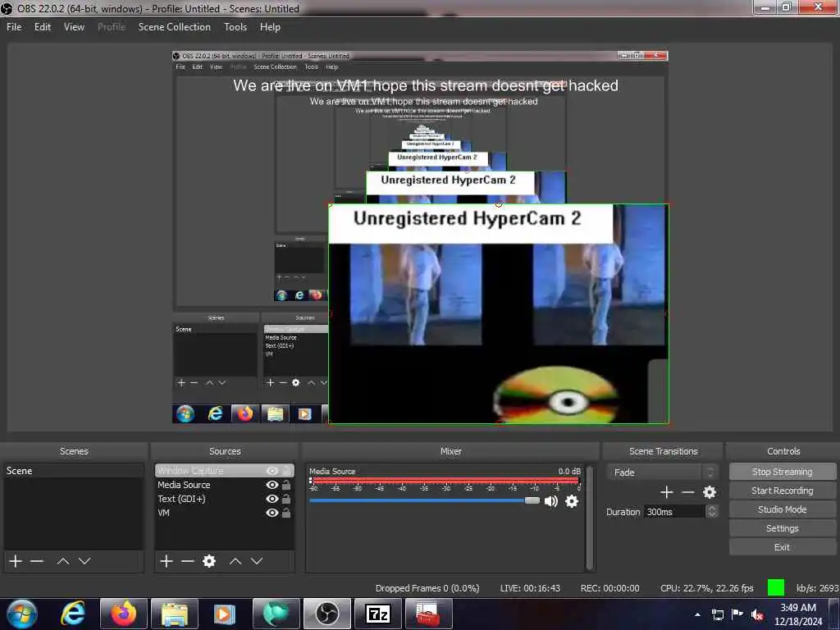Viewport: 840px width, 630px height.
Task: Adjust Duration spinner arrows
Action: [x=712, y=512]
